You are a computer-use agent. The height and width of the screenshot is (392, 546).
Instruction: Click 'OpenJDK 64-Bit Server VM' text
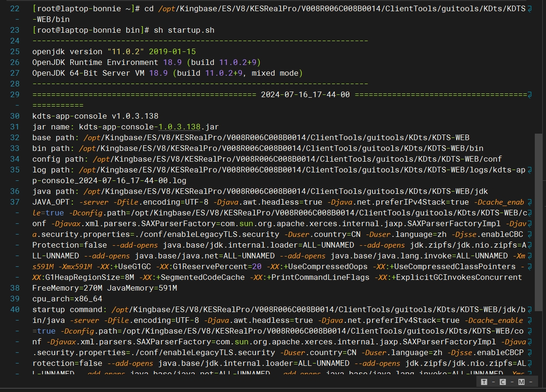tap(88, 73)
